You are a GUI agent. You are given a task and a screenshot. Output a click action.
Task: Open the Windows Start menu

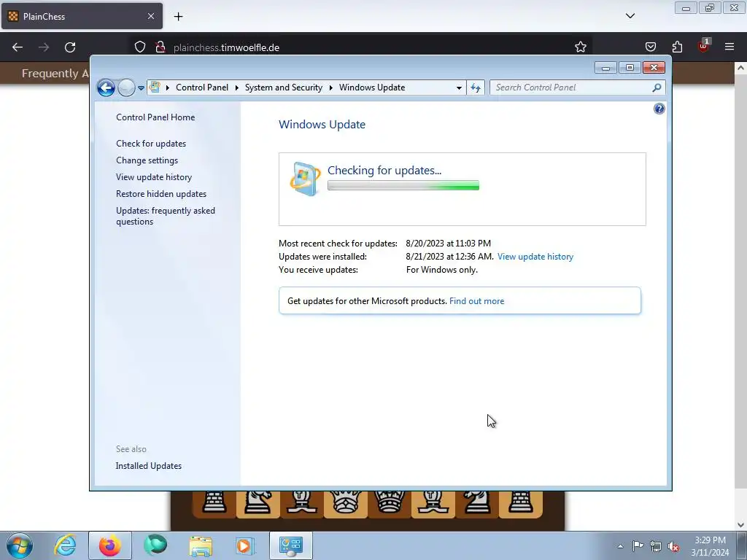click(x=20, y=545)
